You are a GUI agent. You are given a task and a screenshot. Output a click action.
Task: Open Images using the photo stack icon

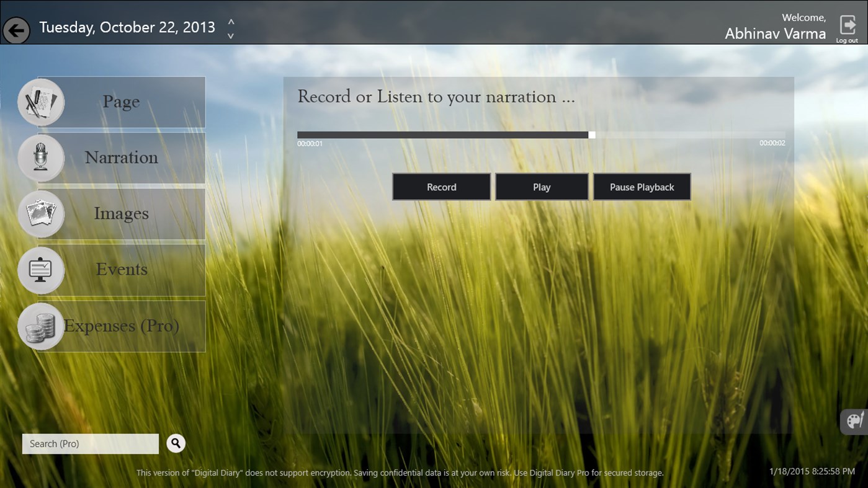pyautogui.click(x=40, y=213)
